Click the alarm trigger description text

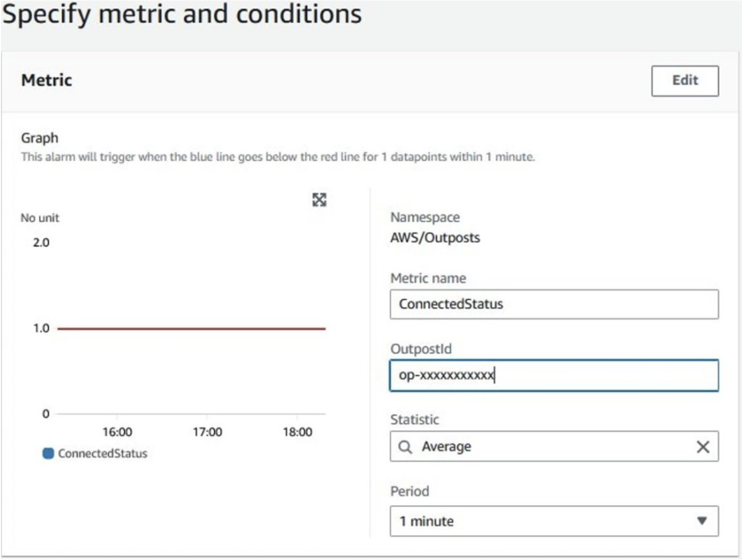coord(278,157)
